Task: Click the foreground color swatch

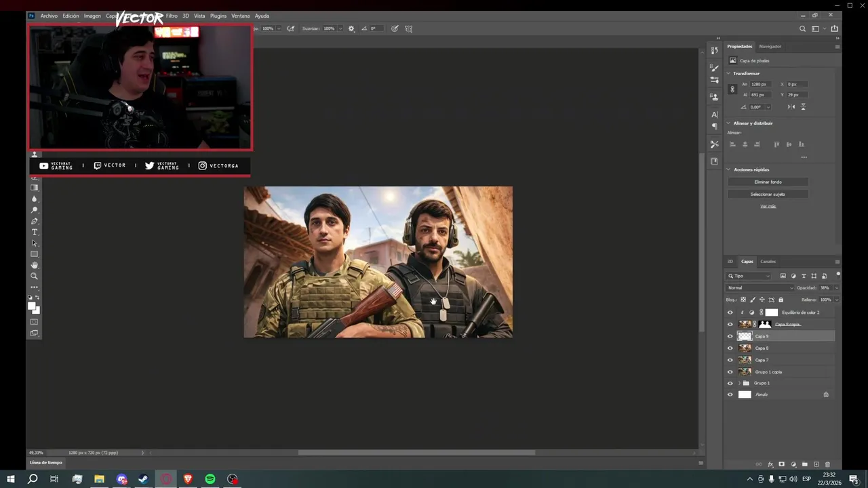Action: click(x=31, y=306)
